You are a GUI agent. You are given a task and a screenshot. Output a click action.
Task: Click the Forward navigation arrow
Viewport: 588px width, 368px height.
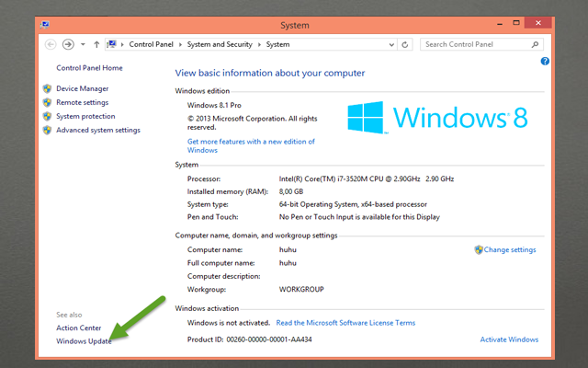click(x=68, y=44)
